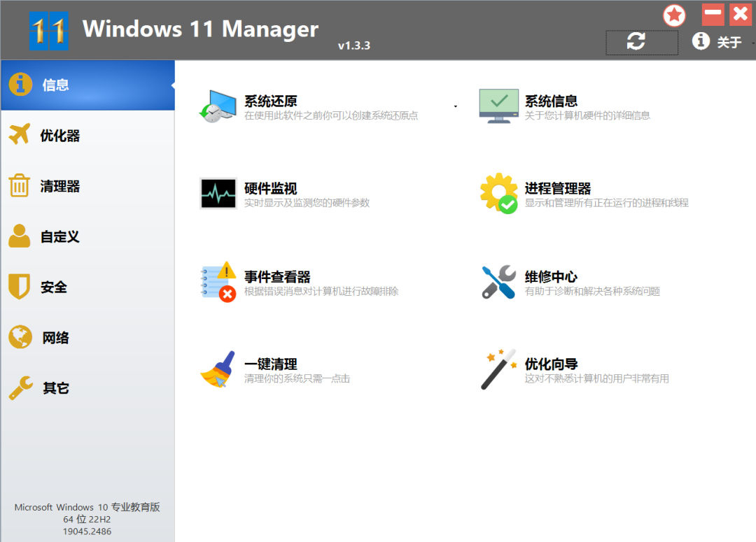
Task: Open 硬件监视 heartbeat monitor icon
Action: point(218,193)
